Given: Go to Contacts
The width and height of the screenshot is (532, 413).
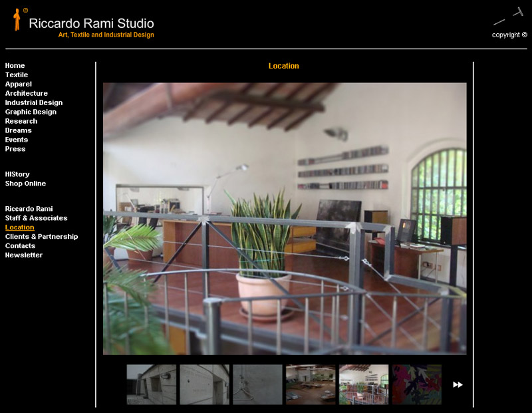Looking at the screenshot, I should click(x=20, y=245).
